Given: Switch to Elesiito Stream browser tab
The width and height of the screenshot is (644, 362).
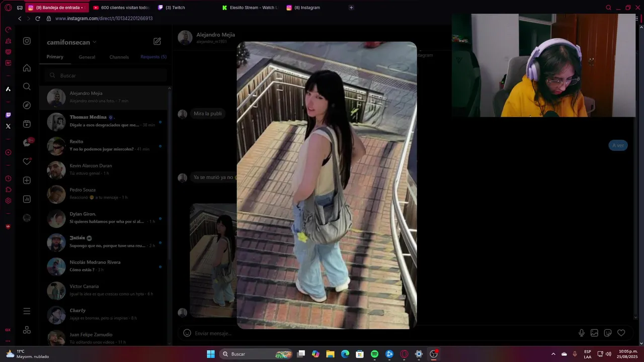Looking at the screenshot, I should [x=250, y=8].
